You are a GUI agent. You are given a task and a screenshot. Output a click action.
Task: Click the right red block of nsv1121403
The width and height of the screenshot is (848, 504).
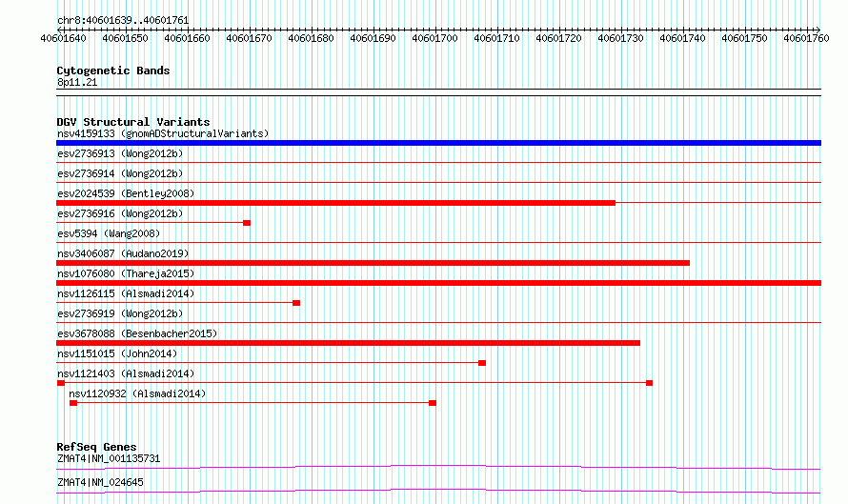coord(649,383)
